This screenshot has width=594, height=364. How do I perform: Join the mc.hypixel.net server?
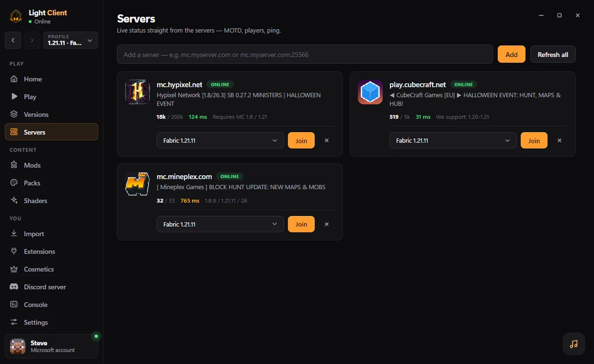[x=301, y=140]
